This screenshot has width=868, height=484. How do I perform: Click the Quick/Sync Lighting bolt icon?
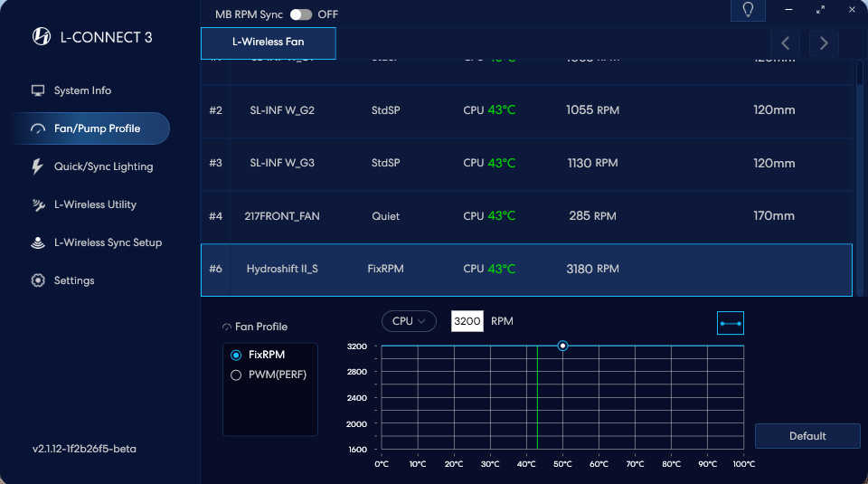38,166
